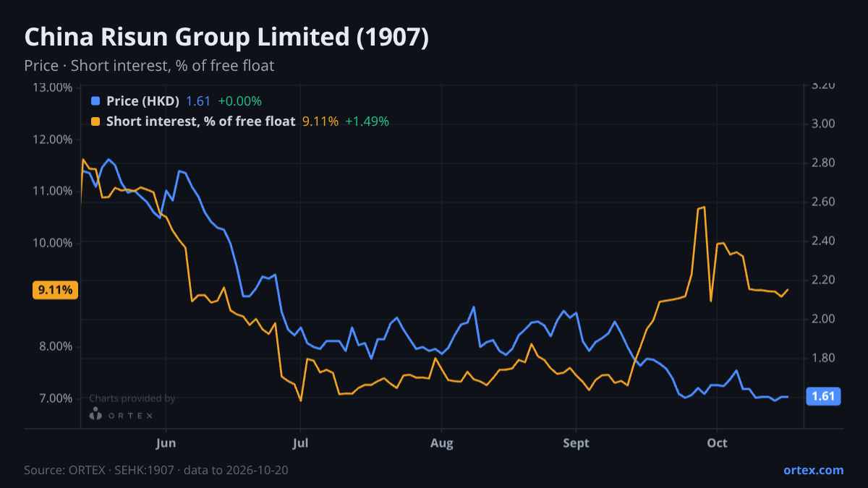Click the Oct x-axis label

(x=717, y=443)
